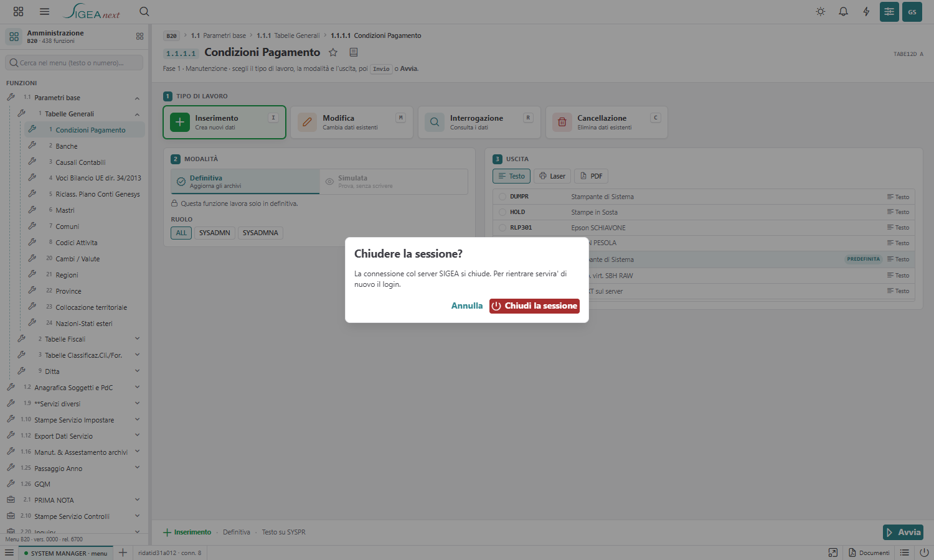Toggle the hamburger menu icon
Screen dimensions: 934x560
[x=44, y=11]
